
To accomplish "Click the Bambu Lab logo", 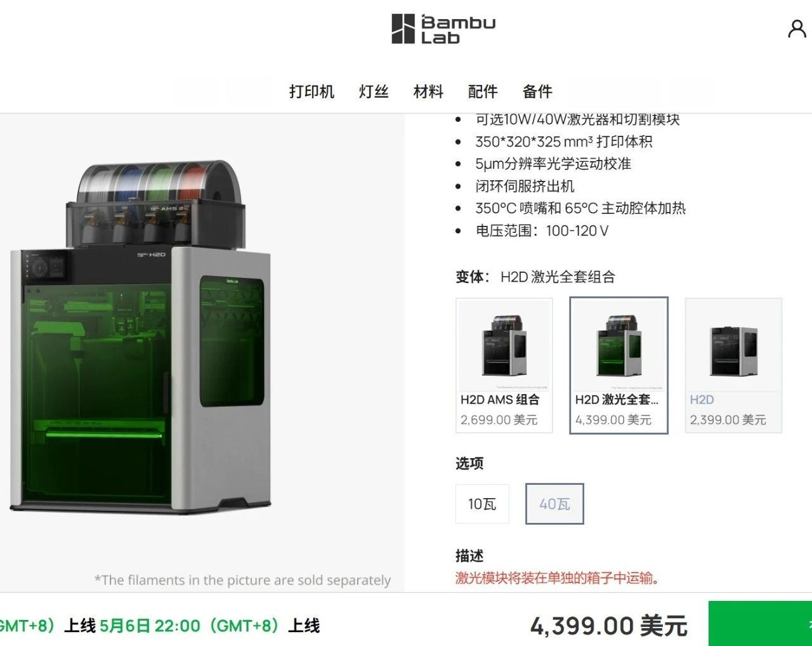I will 443,29.
